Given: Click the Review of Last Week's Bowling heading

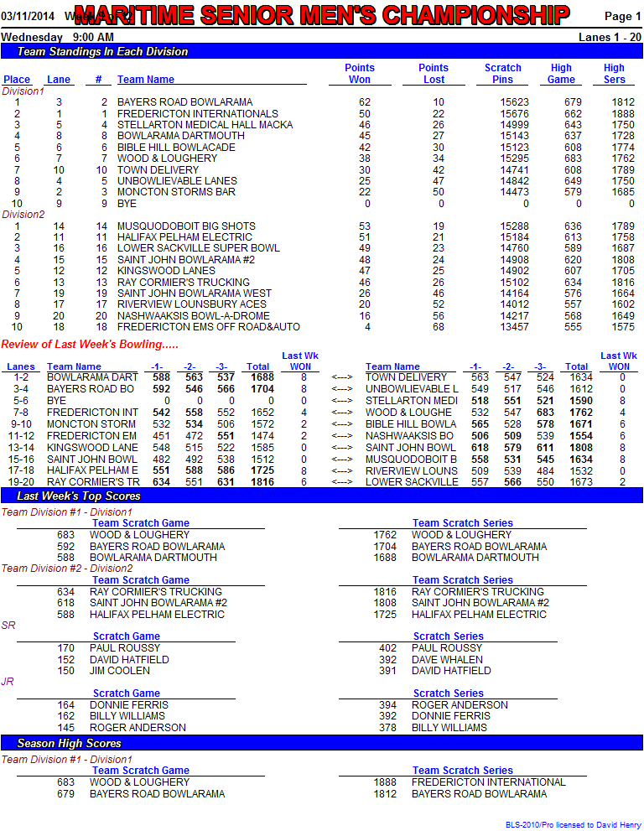Looking at the screenshot, I should click(90, 344).
